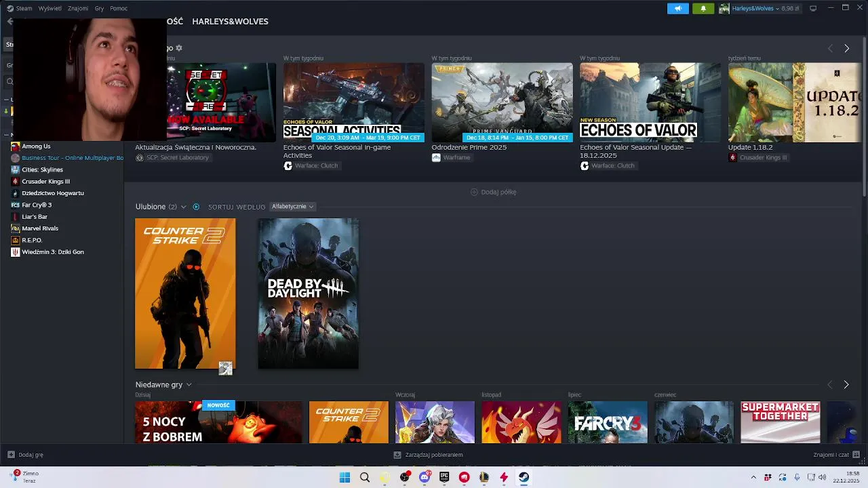
Task: Open Zarządzaj pobieraniem downloads manager
Action: click(428, 455)
